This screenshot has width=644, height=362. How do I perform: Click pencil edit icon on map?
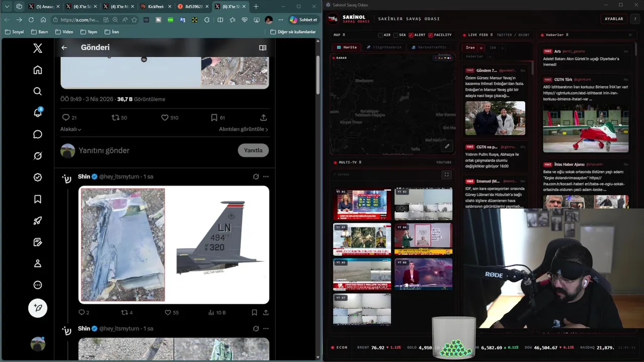447,146
